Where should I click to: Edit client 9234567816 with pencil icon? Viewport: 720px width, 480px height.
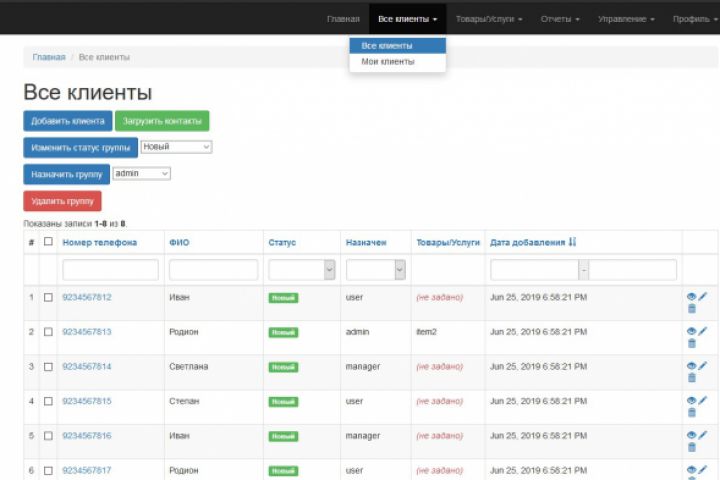click(703, 435)
